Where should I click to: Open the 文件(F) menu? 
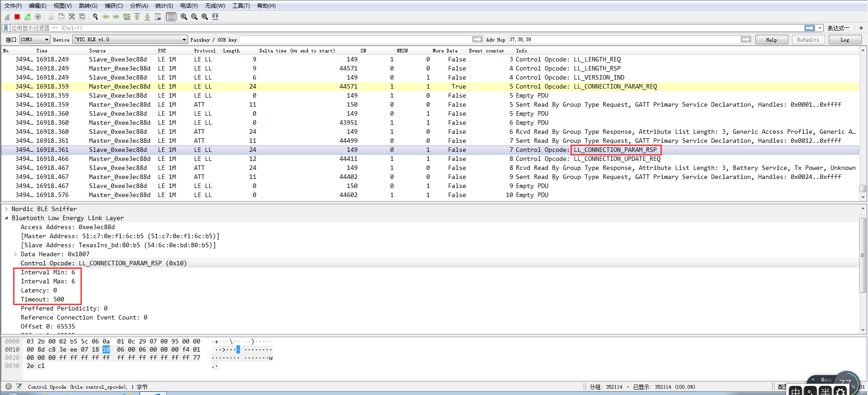tap(13, 6)
